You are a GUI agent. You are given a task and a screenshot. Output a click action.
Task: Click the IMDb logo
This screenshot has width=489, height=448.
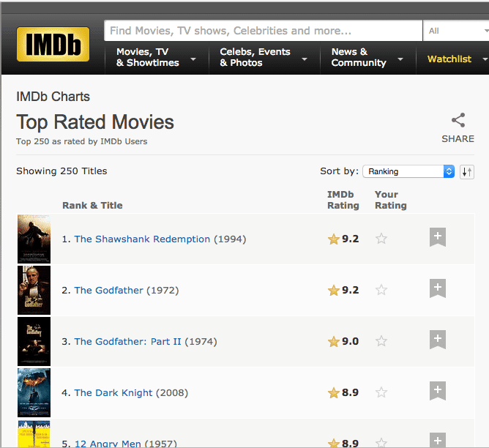click(x=53, y=44)
